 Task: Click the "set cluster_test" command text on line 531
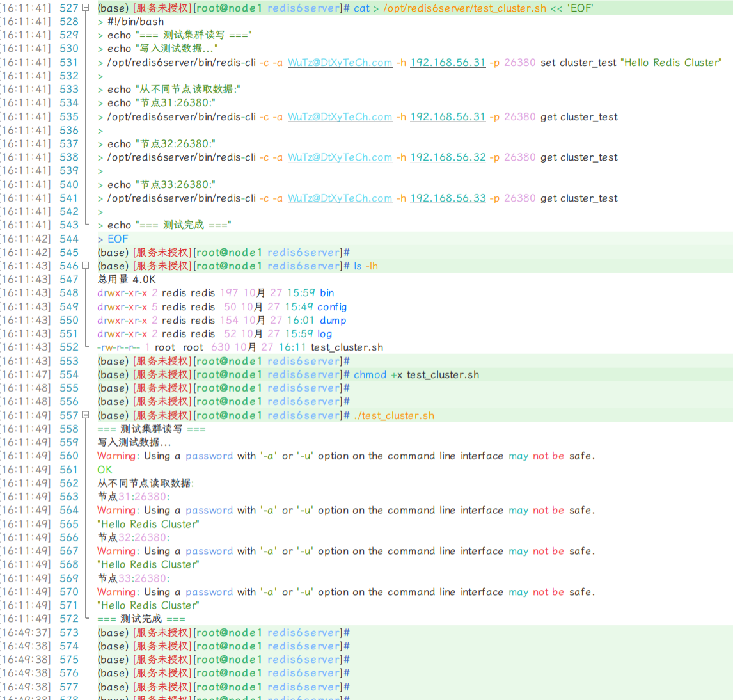pos(578,63)
